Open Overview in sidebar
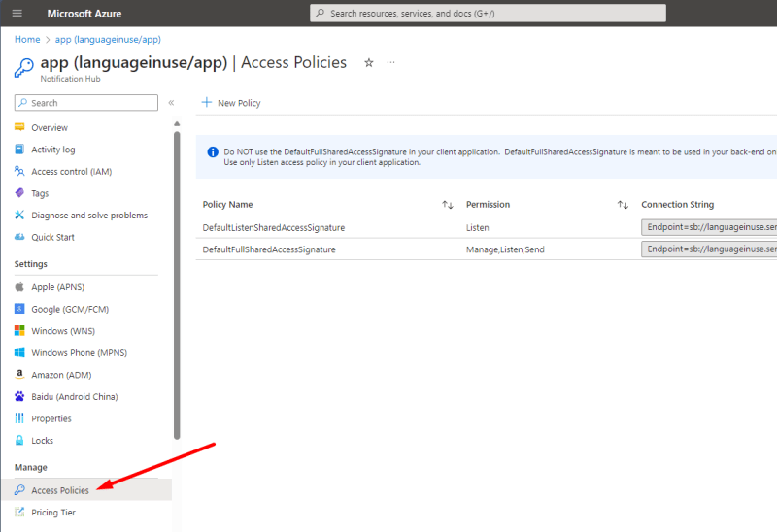This screenshot has width=777, height=532. 50,127
